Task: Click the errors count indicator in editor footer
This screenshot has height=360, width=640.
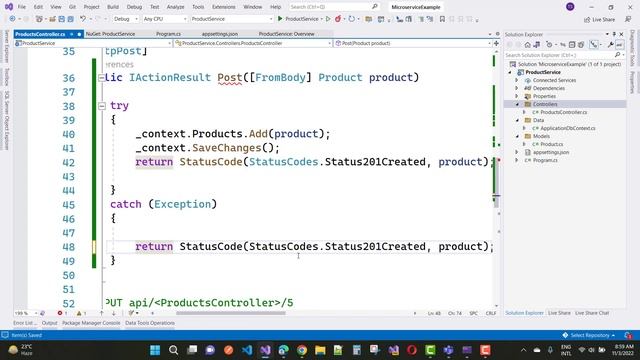Action: [62, 313]
